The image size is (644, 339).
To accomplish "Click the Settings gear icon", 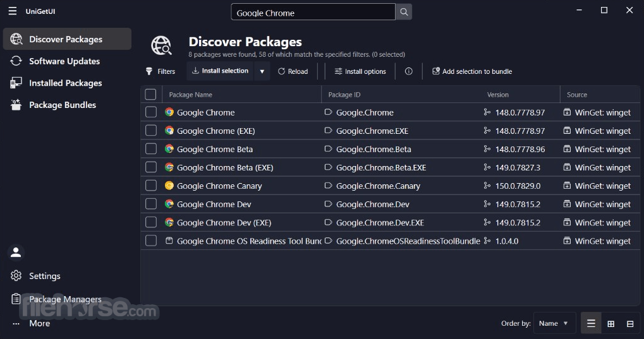I will coord(16,276).
